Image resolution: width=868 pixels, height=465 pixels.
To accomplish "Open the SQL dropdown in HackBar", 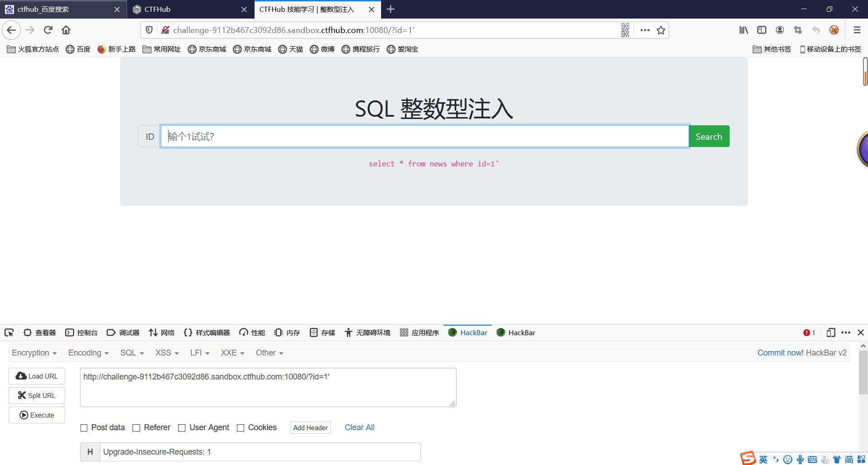I will 132,353.
